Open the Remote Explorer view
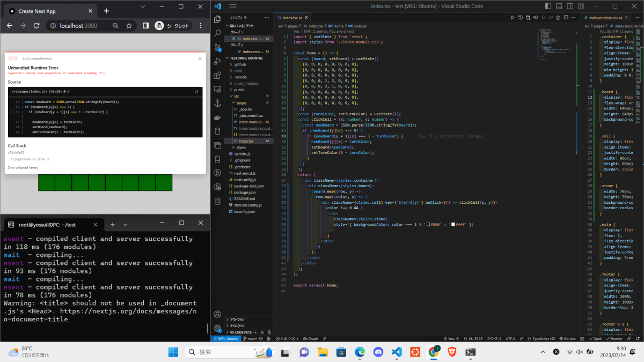Screen dimensions: 644x362 [217, 89]
